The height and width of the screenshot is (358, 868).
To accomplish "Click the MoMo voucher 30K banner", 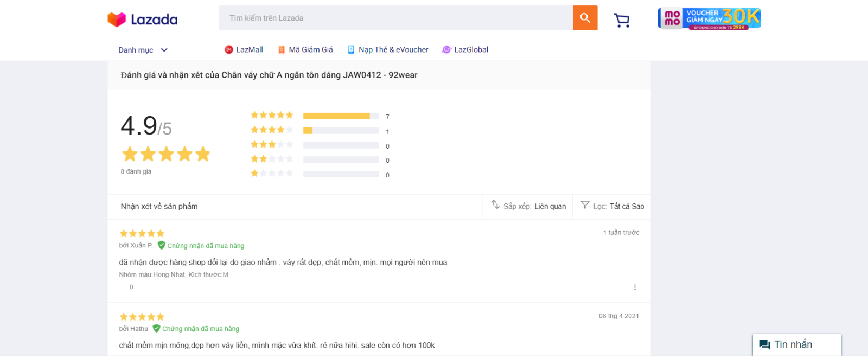I will 709,19.
